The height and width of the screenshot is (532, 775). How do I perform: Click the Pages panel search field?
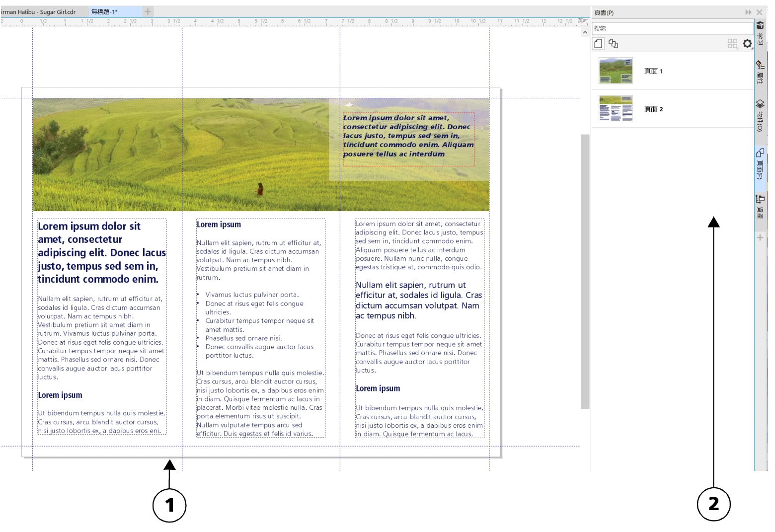click(x=671, y=28)
